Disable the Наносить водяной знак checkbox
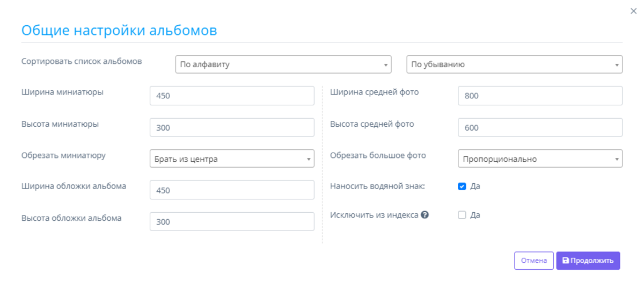 click(462, 186)
